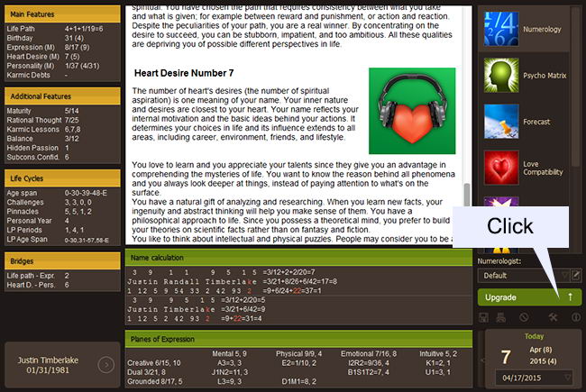The width and height of the screenshot is (586, 392).
Task: Click the Main Features header
Action: pos(62,14)
